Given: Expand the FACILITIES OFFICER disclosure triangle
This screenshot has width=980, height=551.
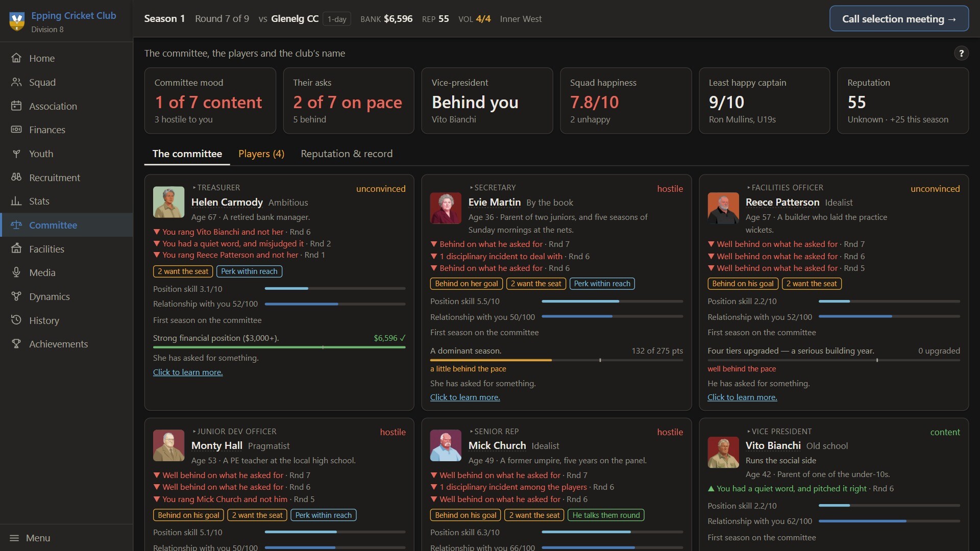Looking at the screenshot, I should [748, 188].
